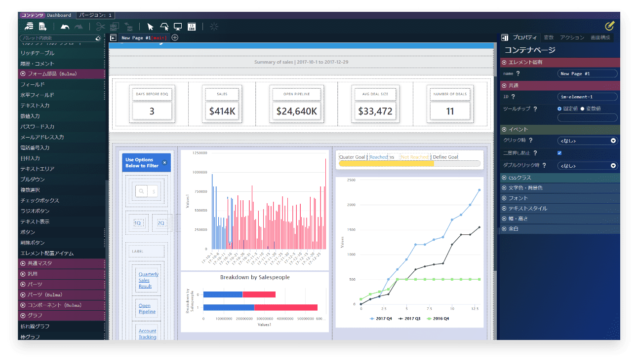Image resolution: width=638 pixels, height=364 pixels.
Task: Undo the last action
Action: coord(65,27)
